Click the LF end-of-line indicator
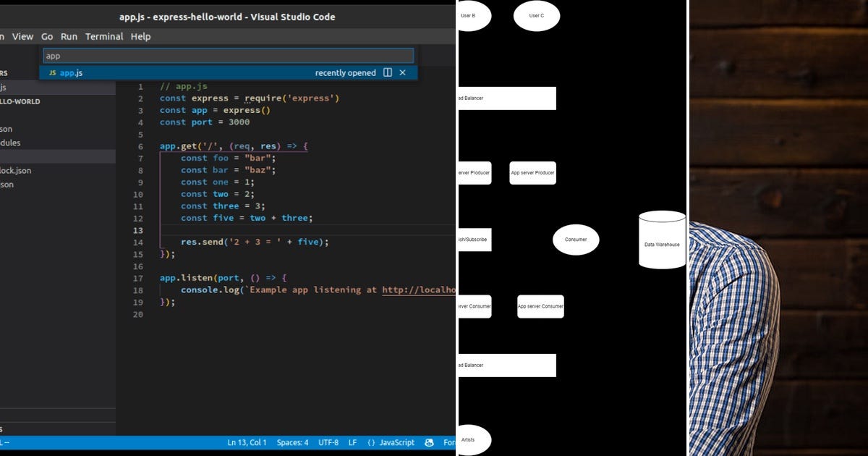This screenshot has width=868, height=456. coord(352,442)
